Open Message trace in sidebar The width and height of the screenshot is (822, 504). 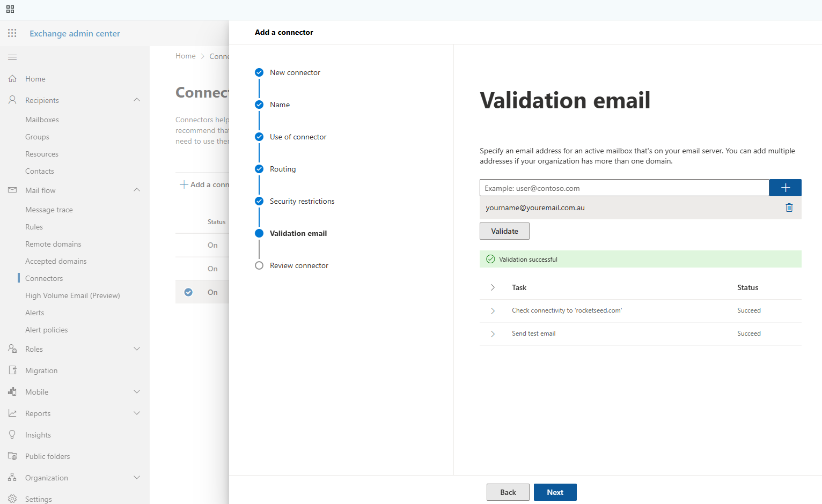click(x=49, y=210)
